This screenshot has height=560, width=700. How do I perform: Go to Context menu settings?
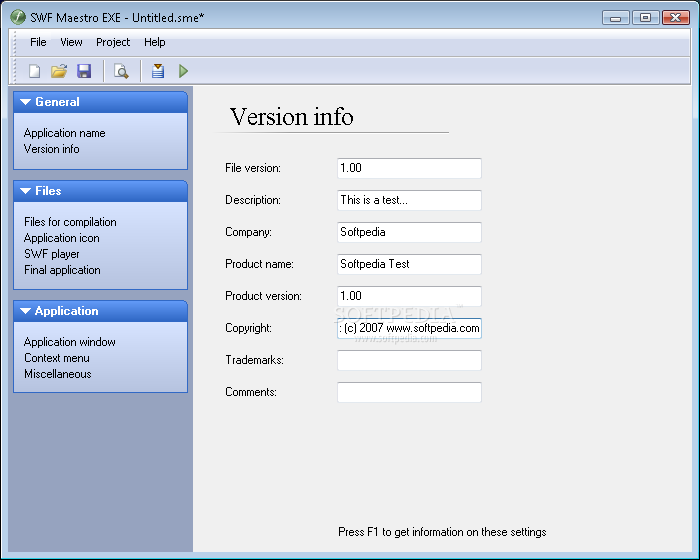[x=57, y=358]
